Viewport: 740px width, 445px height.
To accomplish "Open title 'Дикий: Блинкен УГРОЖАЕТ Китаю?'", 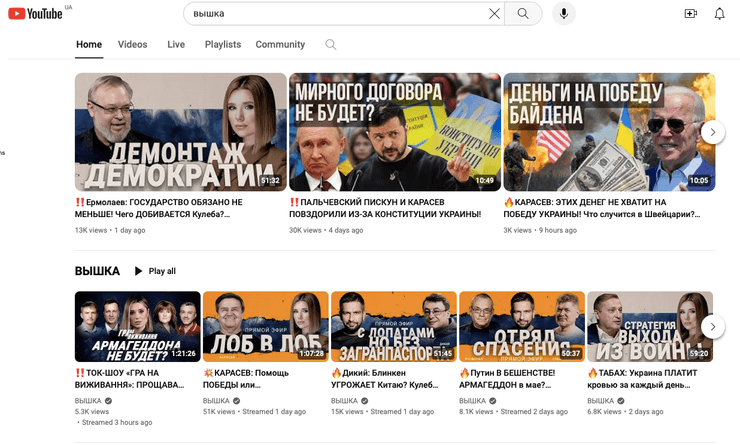I will [385, 379].
